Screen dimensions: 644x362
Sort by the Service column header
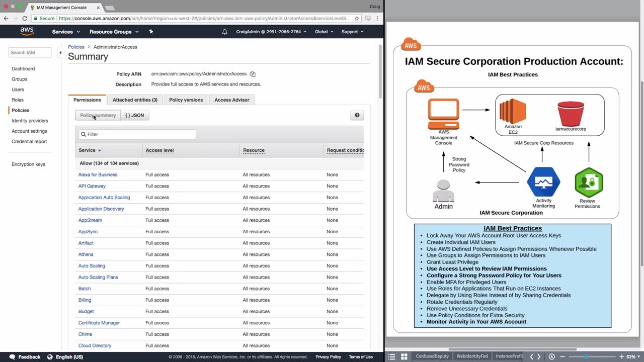pyautogui.click(x=90, y=150)
